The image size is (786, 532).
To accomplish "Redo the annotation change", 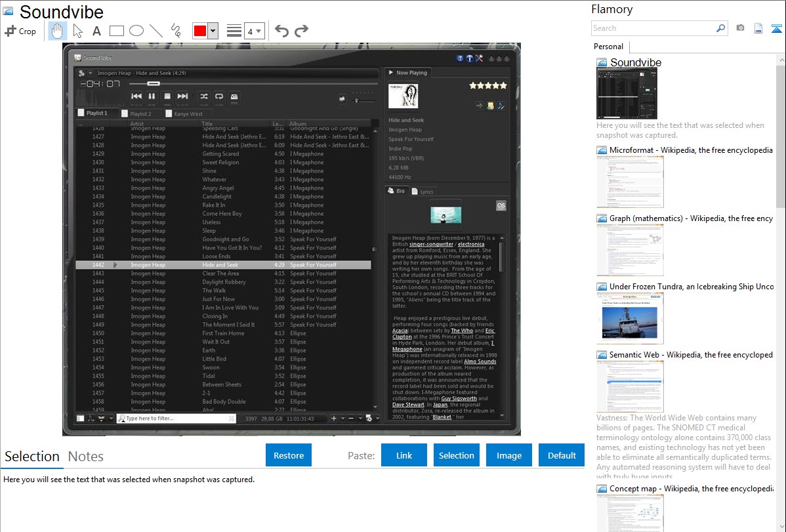I will pos(301,31).
